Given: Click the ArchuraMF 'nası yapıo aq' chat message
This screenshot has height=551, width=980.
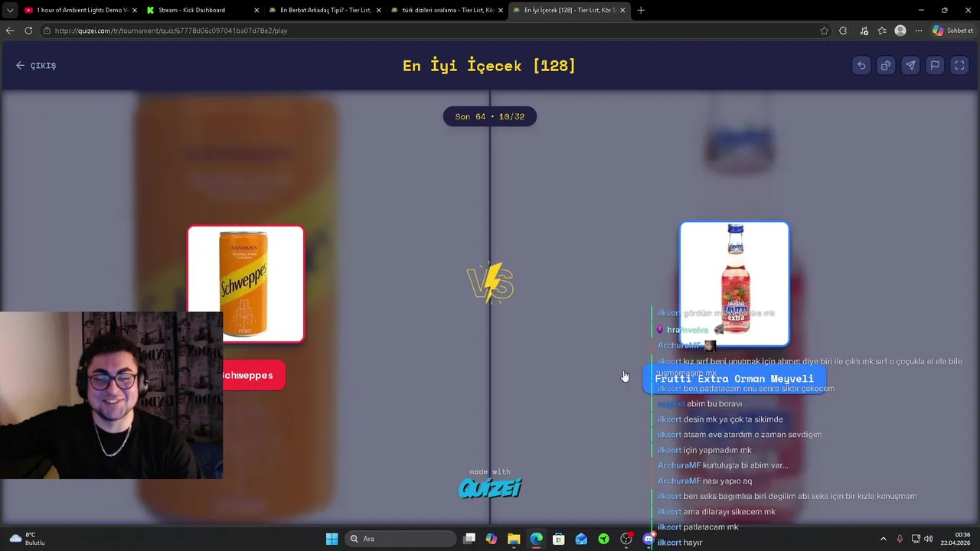Looking at the screenshot, I should point(704,481).
